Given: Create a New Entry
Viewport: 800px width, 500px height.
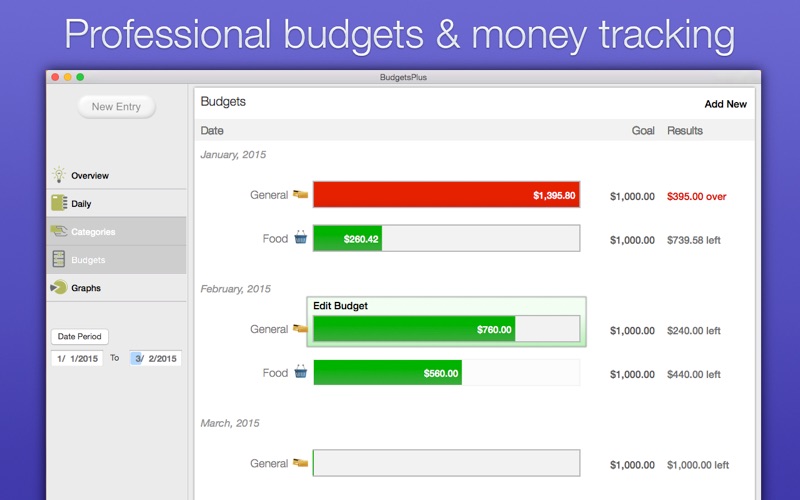Looking at the screenshot, I should coord(116,107).
